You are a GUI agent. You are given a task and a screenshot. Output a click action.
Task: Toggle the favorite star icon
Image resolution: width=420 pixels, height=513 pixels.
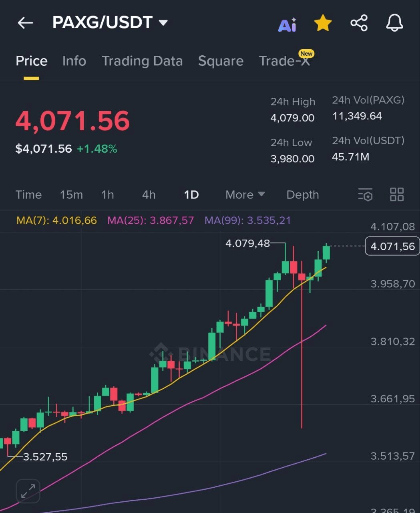[323, 23]
